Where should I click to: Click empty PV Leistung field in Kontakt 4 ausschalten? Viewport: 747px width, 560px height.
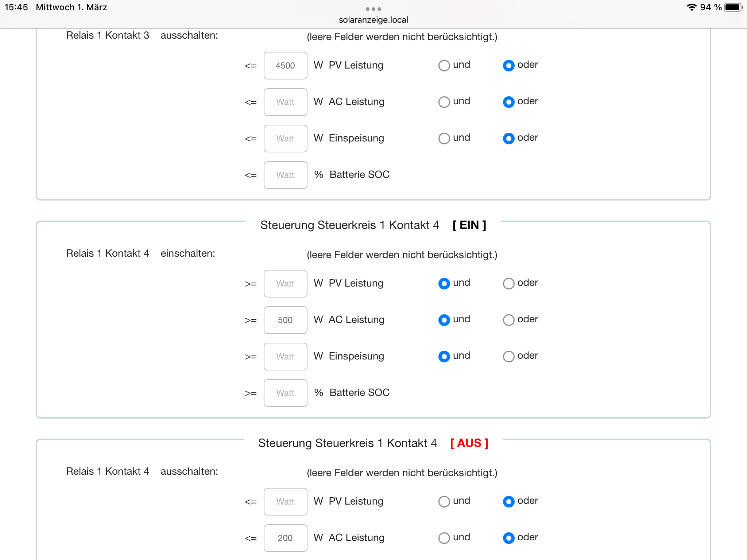pos(285,502)
